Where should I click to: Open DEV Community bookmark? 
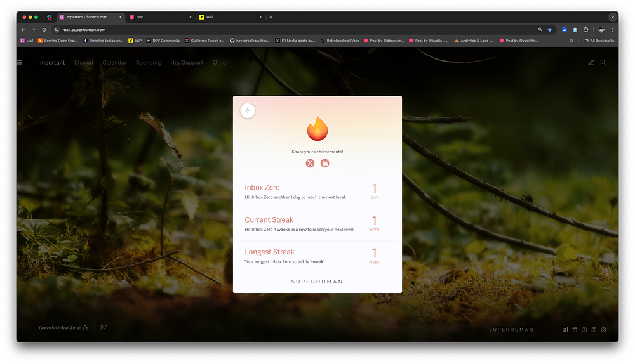coord(163,41)
